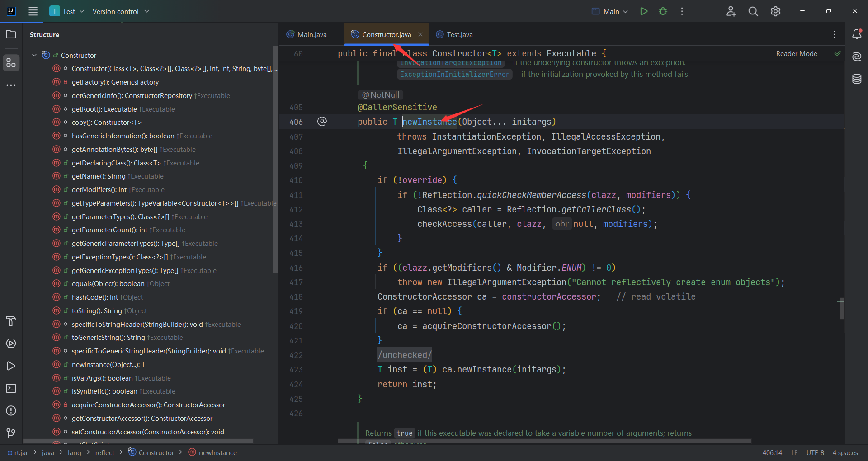Click the gutter icon on line 406

click(x=322, y=121)
